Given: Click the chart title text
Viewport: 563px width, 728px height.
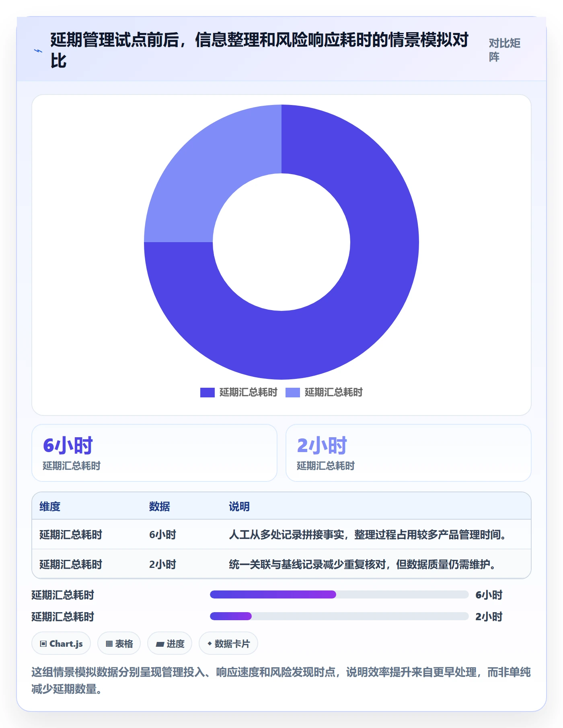Looking at the screenshot, I should pos(259,50).
